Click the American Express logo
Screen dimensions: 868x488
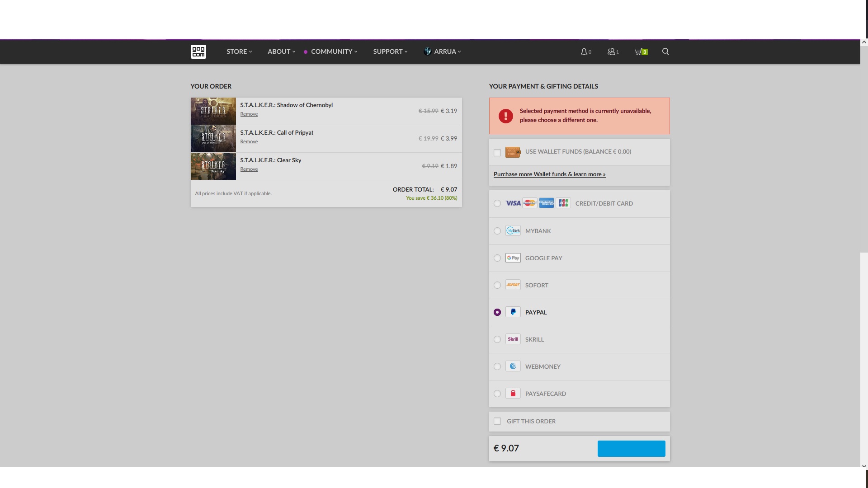[547, 203]
